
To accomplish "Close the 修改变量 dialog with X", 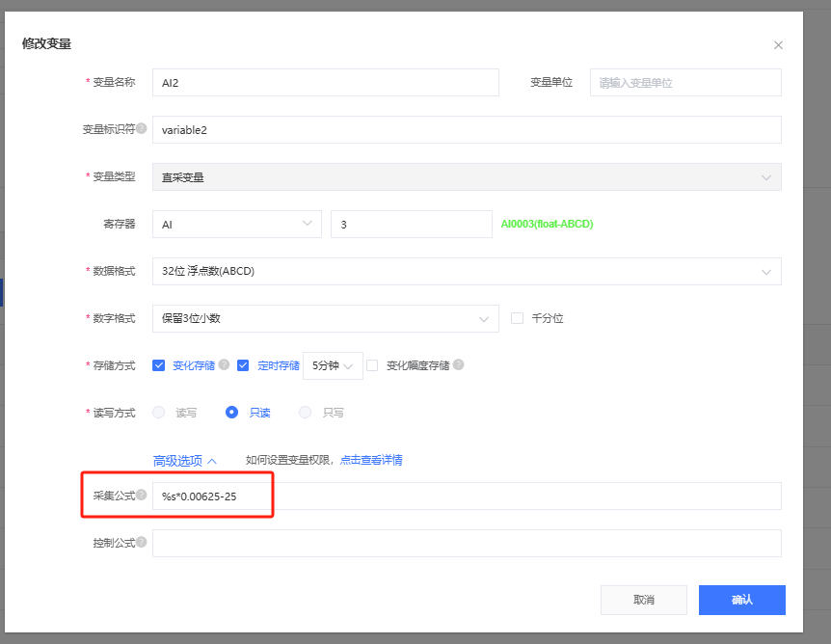I will (778, 45).
